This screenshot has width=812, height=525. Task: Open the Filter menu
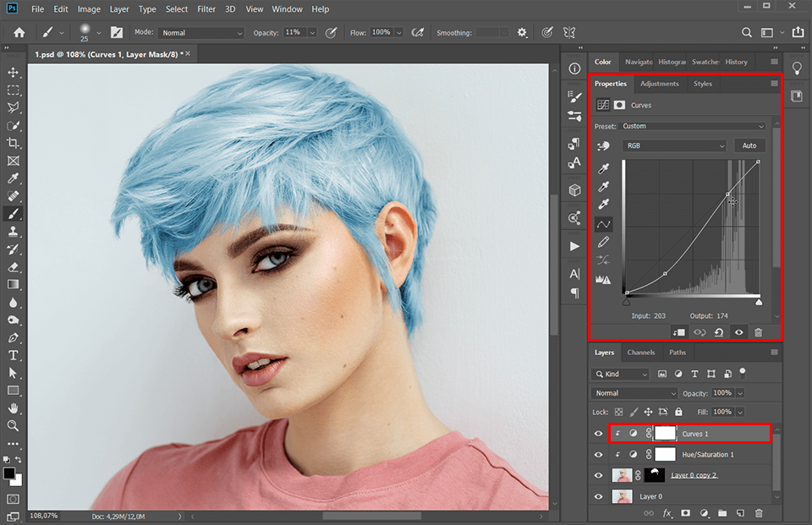click(x=206, y=9)
